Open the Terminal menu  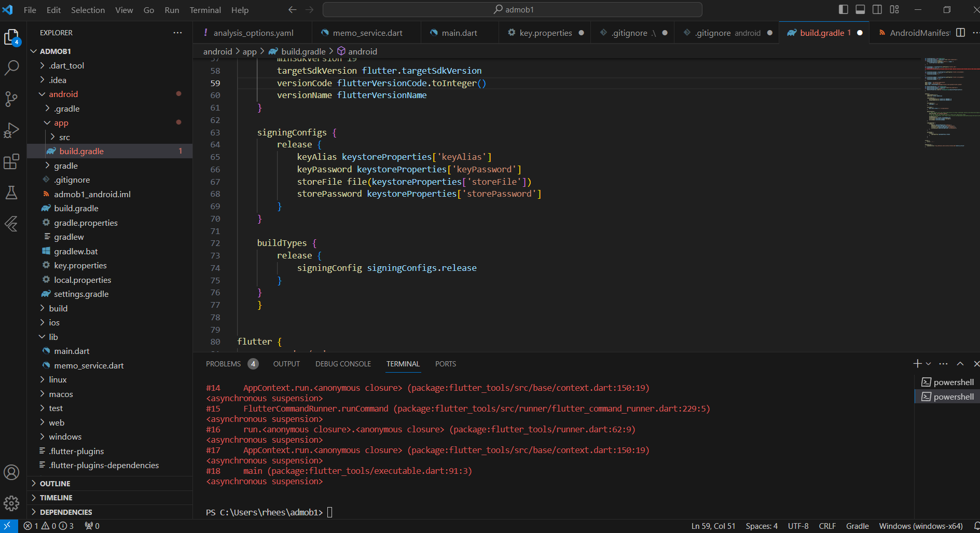(205, 10)
